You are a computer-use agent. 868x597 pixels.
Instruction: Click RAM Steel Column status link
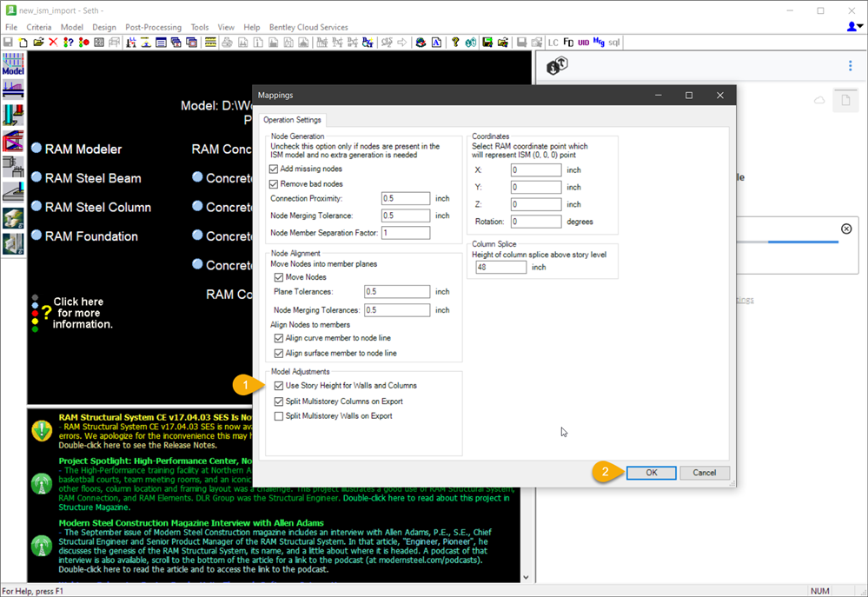tap(97, 207)
